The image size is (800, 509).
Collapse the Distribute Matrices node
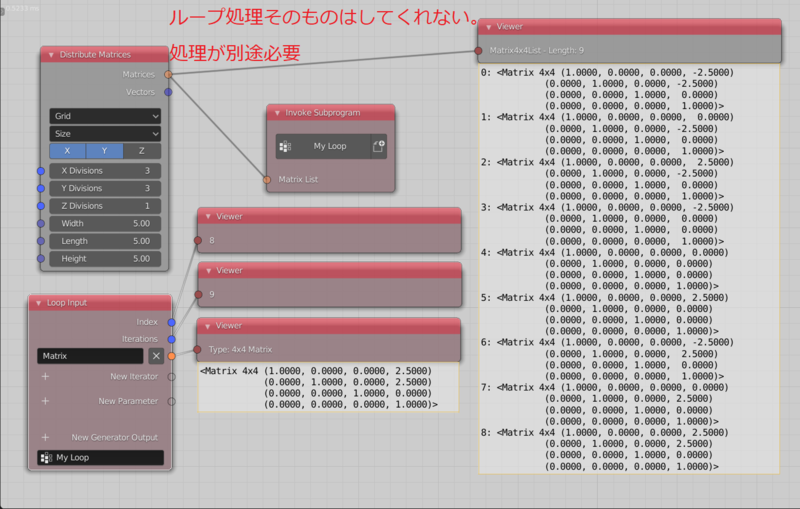51,55
